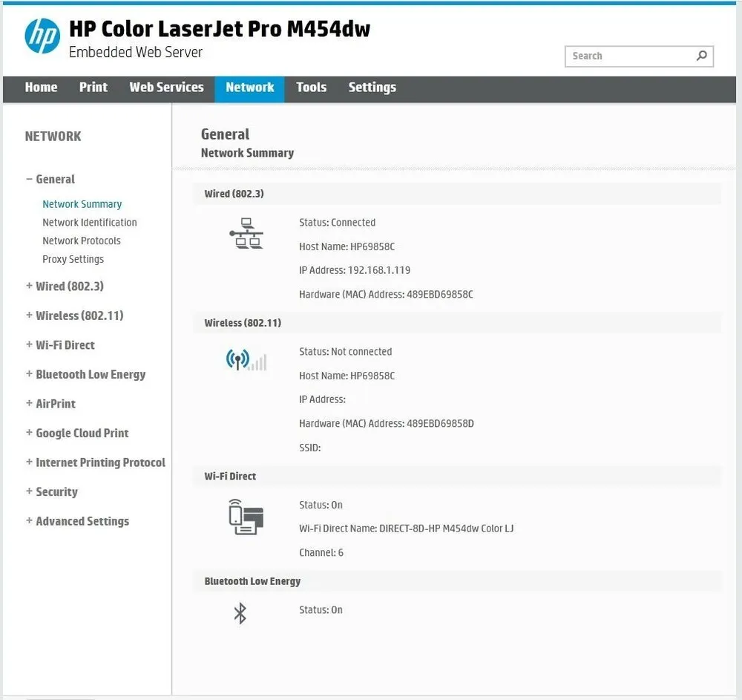
Task: Open the Network Protocols link
Action: (82, 241)
